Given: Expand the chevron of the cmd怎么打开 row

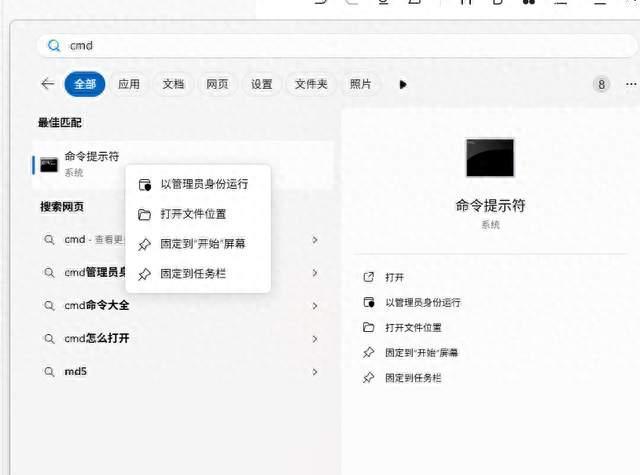Looking at the screenshot, I should [315, 339].
